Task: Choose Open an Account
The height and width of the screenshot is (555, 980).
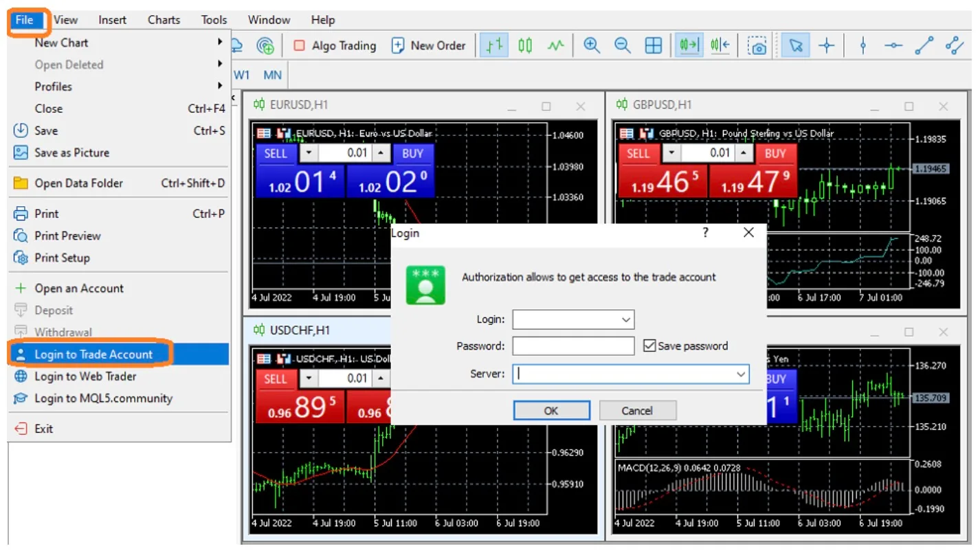Action: 120,288
